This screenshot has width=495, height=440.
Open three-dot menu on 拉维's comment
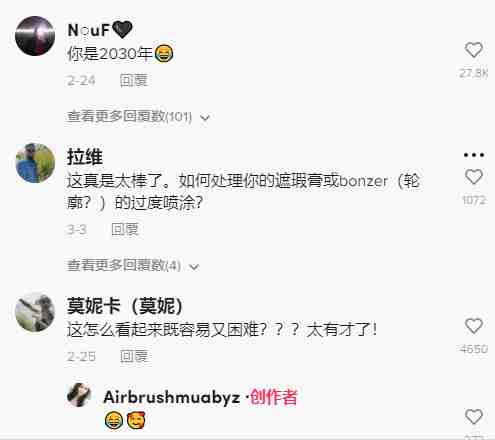click(474, 155)
